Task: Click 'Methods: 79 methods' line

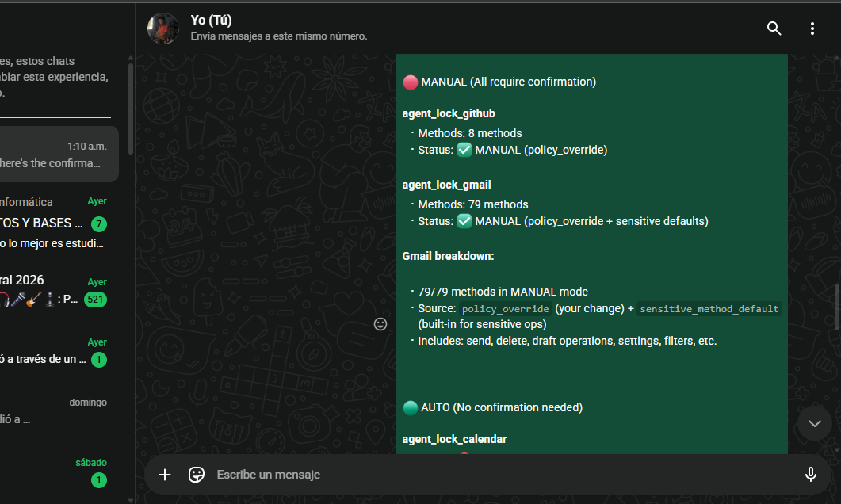Action: [x=472, y=204]
